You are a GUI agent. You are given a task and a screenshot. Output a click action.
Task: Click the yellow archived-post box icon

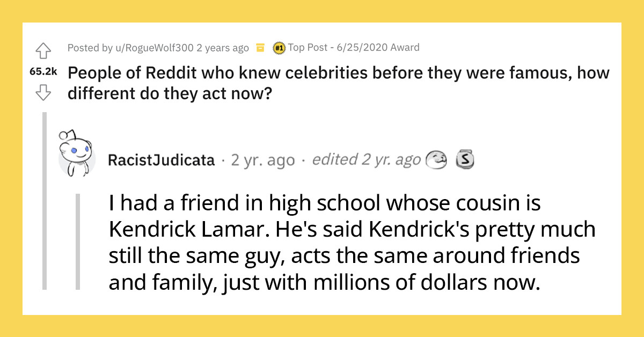(259, 47)
